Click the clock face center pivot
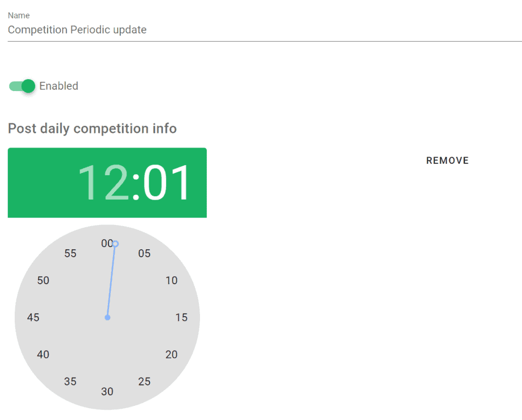 tap(107, 318)
